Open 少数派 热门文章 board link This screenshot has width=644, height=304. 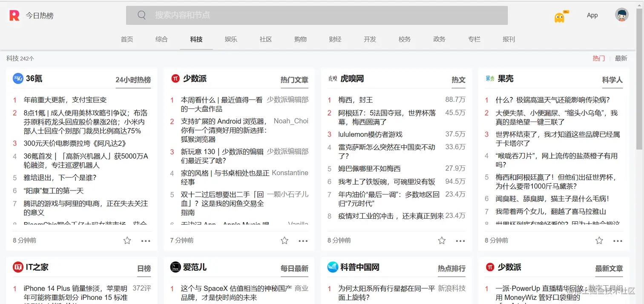294,80
